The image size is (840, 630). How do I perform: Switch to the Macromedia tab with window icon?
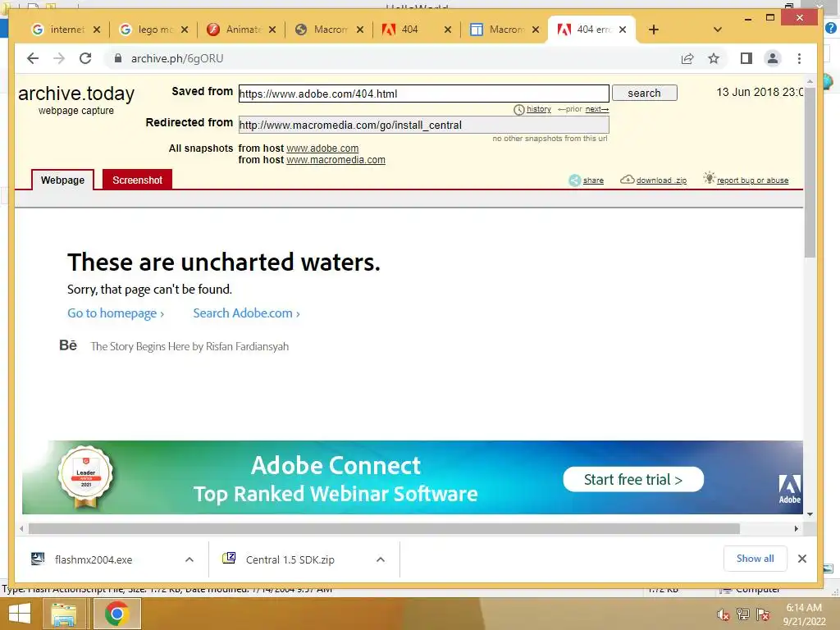point(497,30)
